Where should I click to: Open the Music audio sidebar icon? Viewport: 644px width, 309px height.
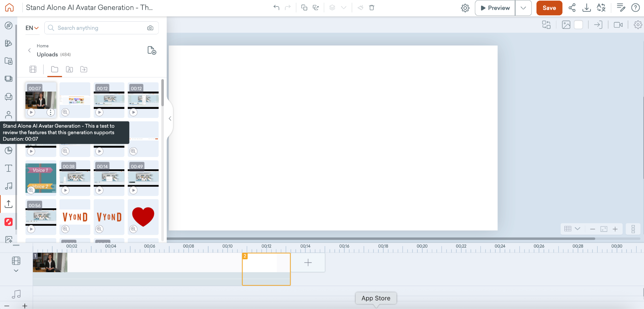coord(9,186)
